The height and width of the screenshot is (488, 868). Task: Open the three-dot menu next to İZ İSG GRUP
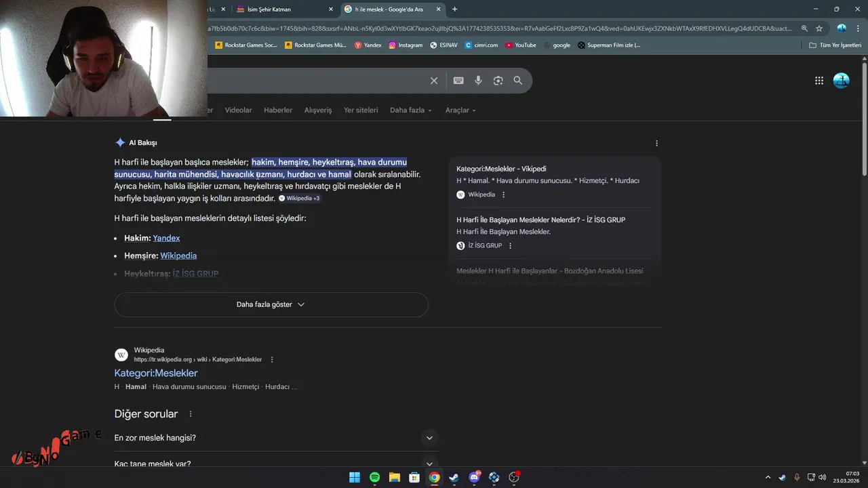[511, 245]
